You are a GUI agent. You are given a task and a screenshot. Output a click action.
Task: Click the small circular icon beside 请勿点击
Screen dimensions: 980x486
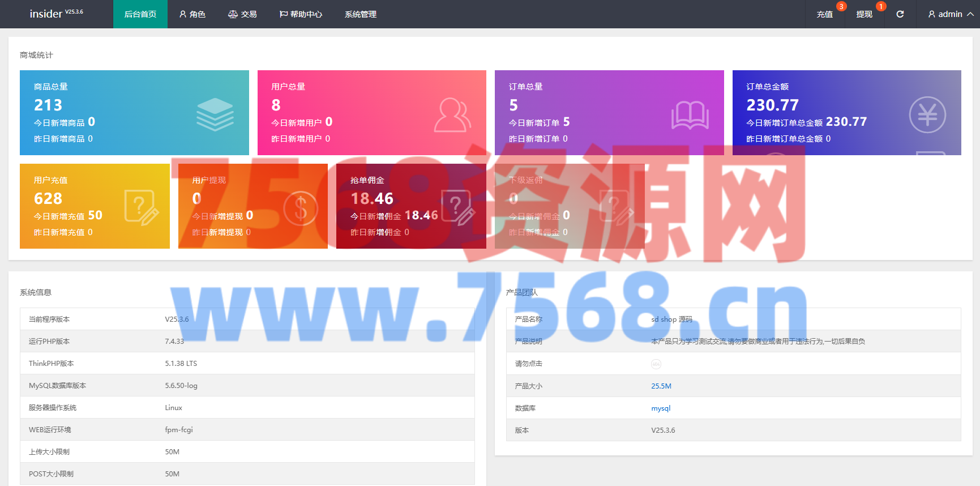click(656, 364)
